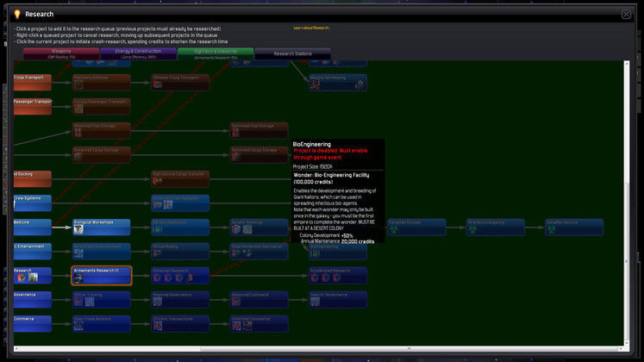Queue the Accelerated Research project
The height and width of the screenshot is (362, 644).
pyautogui.click(x=338, y=276)
